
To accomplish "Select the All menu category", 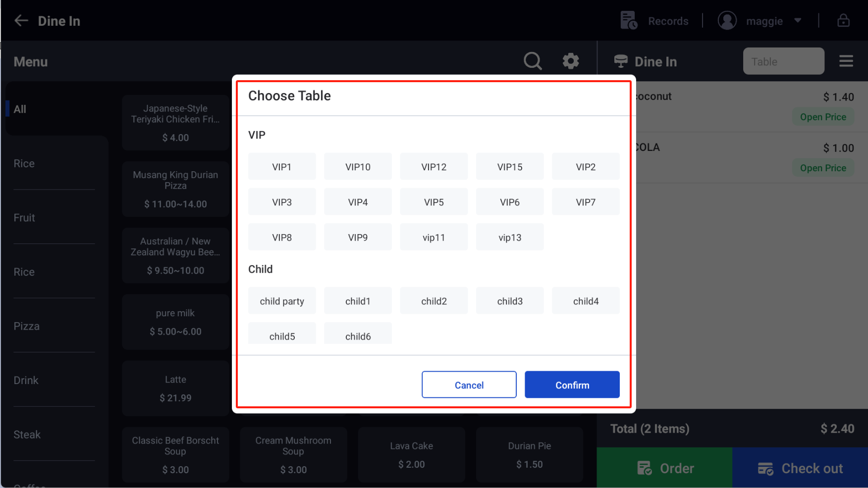I will click(20, 109).
